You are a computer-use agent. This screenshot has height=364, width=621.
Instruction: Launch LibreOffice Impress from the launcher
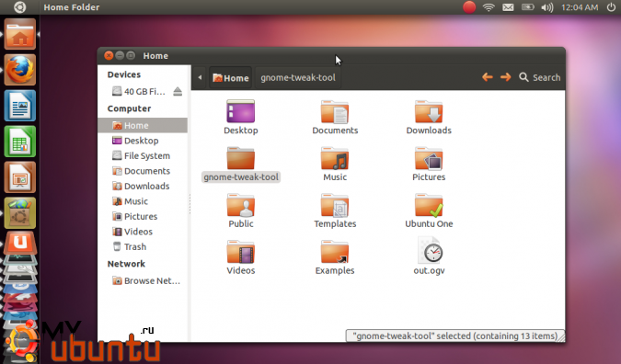coord(20,177)
